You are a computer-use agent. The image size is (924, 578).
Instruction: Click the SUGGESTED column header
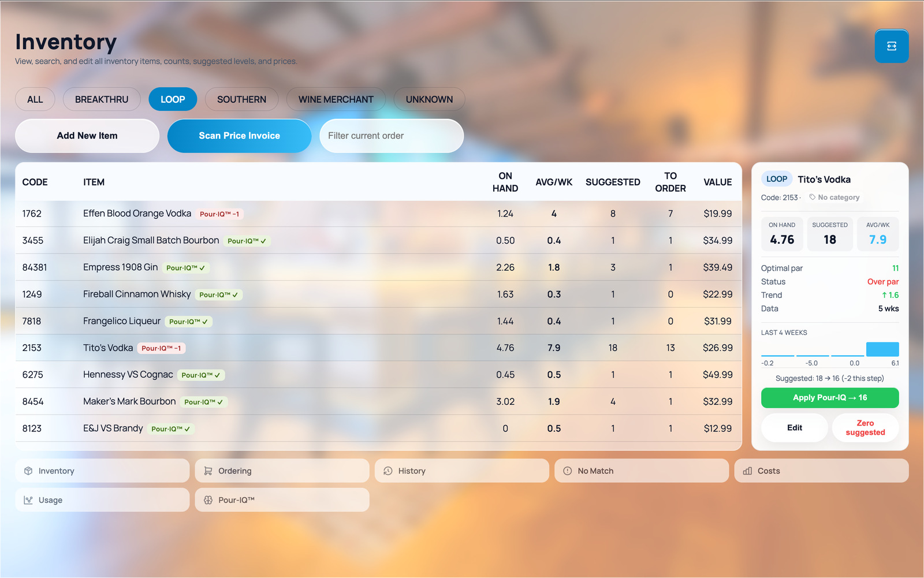coord(613,182)
